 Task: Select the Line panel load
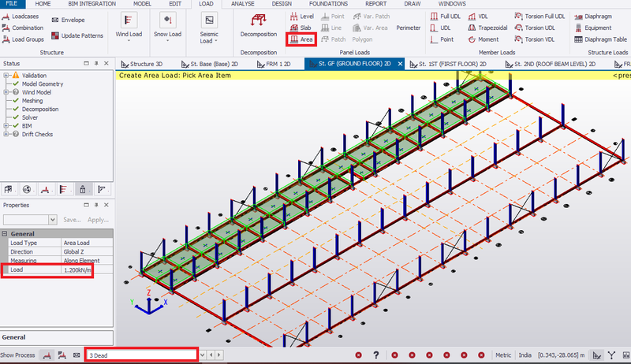331,28
